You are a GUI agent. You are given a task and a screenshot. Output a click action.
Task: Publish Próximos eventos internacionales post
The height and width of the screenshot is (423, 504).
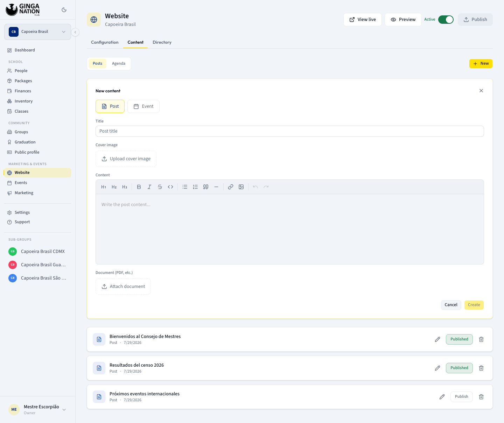[x=462, y=397]
